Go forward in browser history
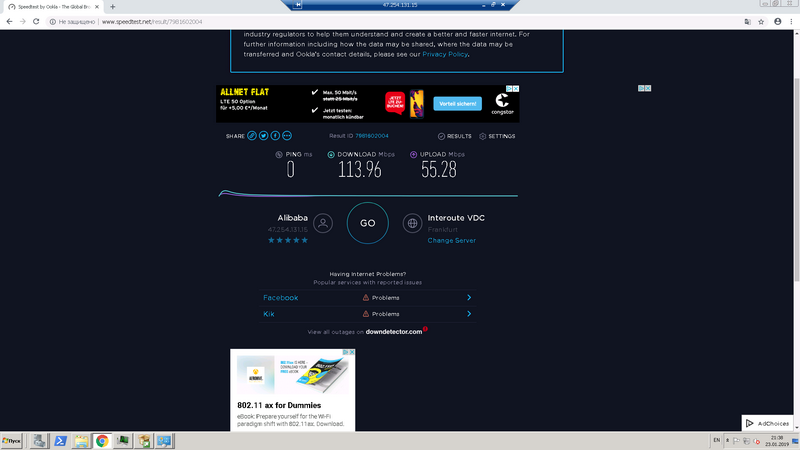 click(22, 21)
